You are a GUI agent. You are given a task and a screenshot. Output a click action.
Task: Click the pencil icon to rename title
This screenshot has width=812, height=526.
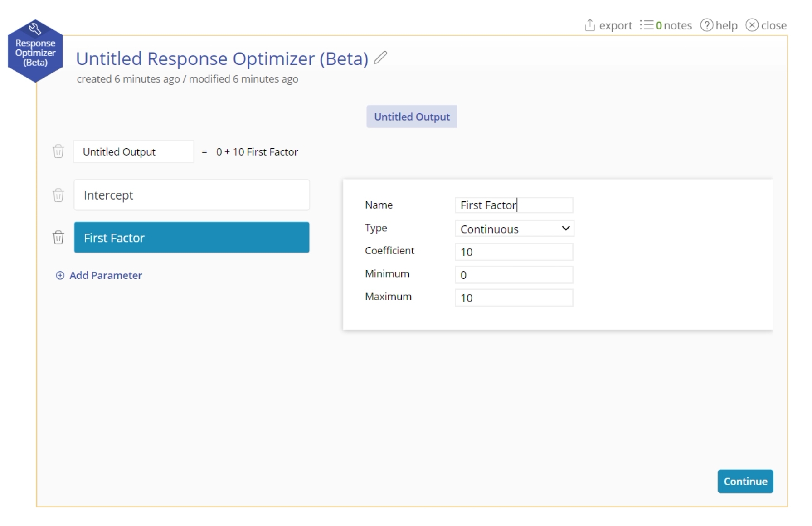pyautogui.click(x=380, y=58)
